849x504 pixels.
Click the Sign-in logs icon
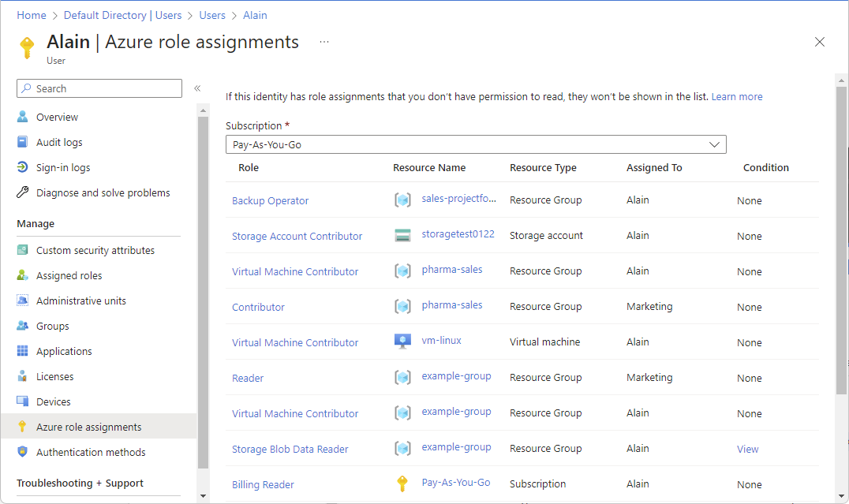point(23,167)
